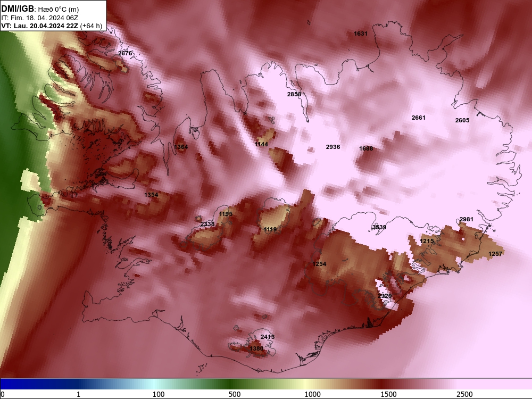Click the "VT: Lau. 20.04.2024 22Z" valid time
Viewport: 532px width, 399px height.
click(x=39, y=26)
